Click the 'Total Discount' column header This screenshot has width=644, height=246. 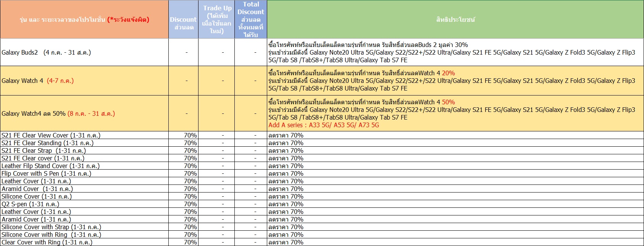(251, 19)
